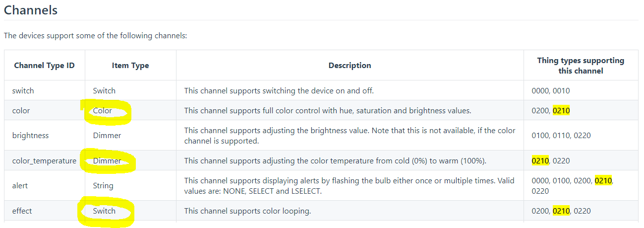Click the Item Type column header
The image size is (644, 228).
click(130, 66)
